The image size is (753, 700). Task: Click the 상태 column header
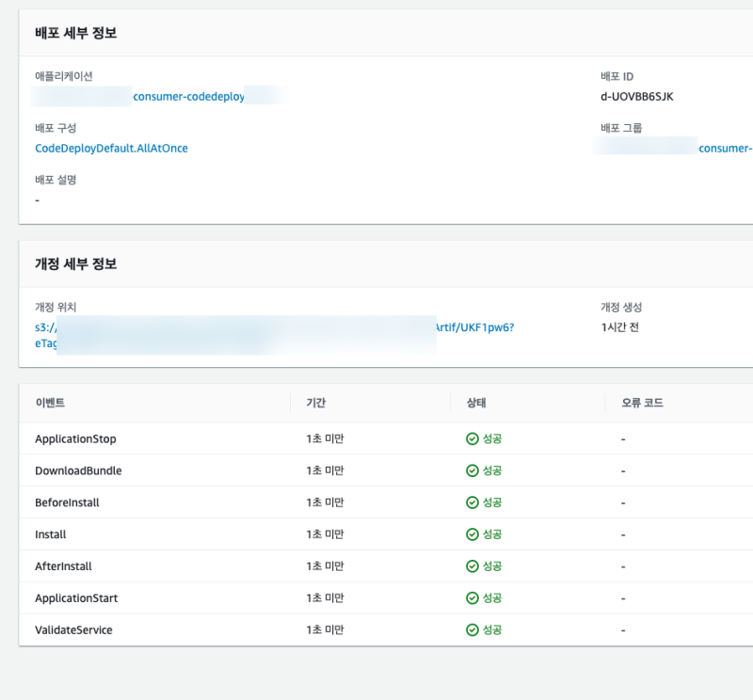click(x=476, y=403)
